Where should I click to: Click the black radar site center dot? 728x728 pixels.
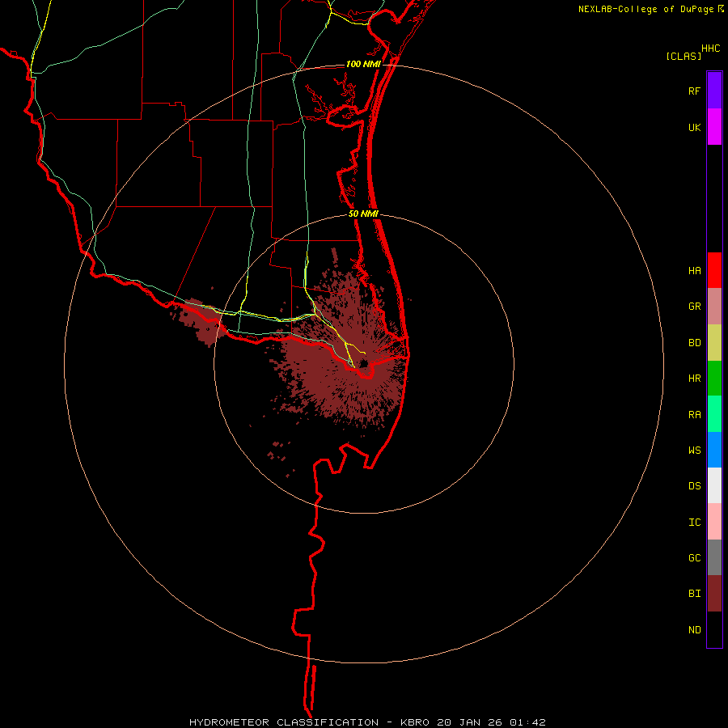coord(364,363)
